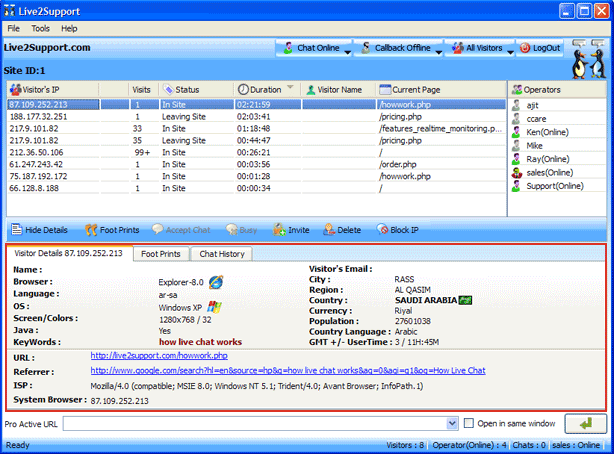Enable the Open in same window checkbox

click(x=469, y=423)
